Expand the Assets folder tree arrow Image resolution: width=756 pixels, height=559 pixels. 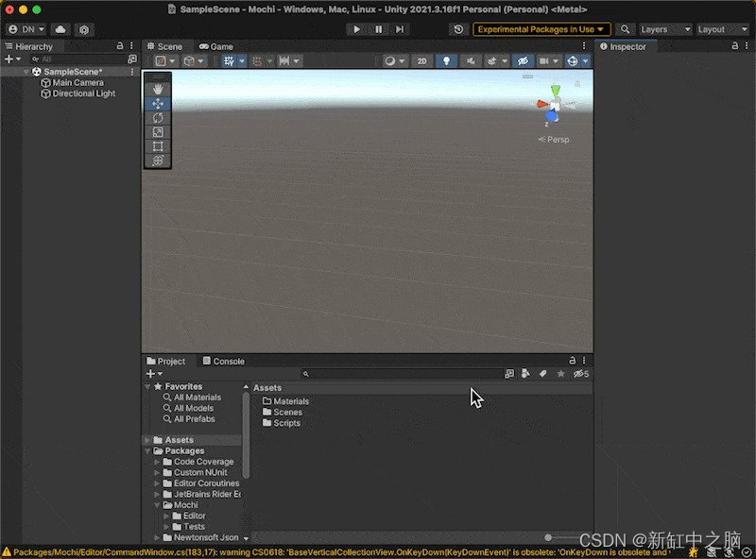point(147,440)
